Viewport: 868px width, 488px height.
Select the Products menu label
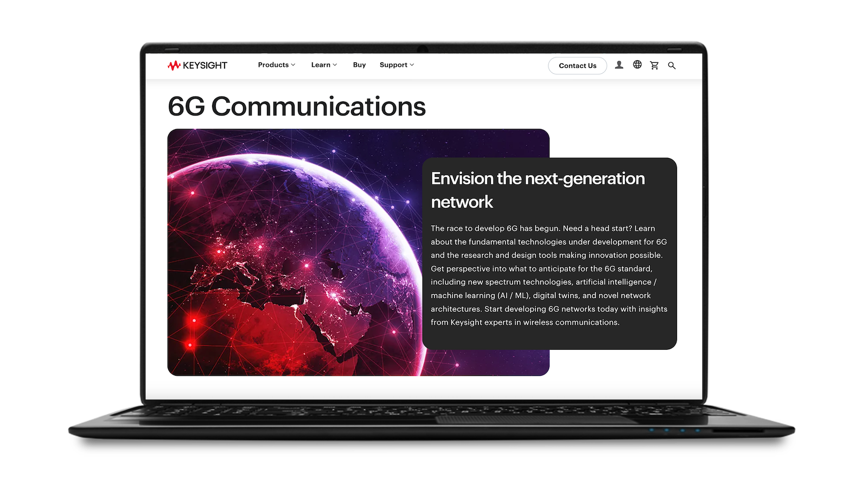273,65
